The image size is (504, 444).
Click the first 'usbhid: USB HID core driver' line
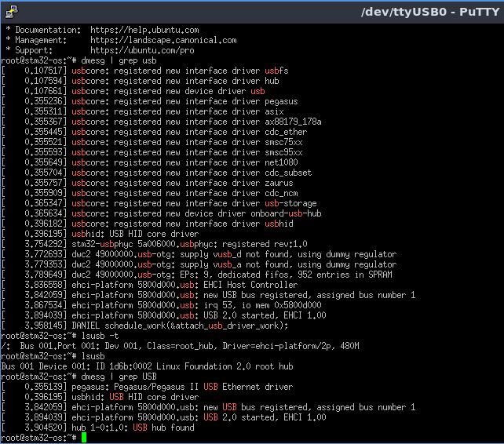click(100, 235)
